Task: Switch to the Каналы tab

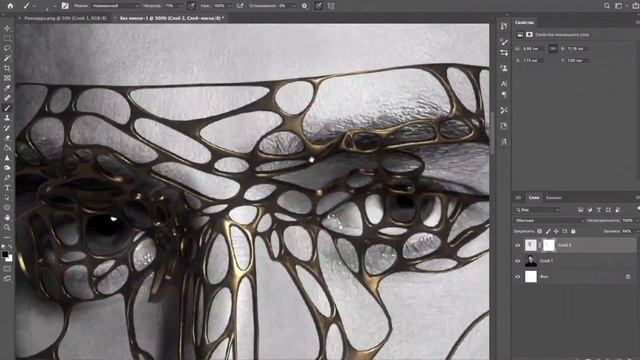Action: [554, 198]
